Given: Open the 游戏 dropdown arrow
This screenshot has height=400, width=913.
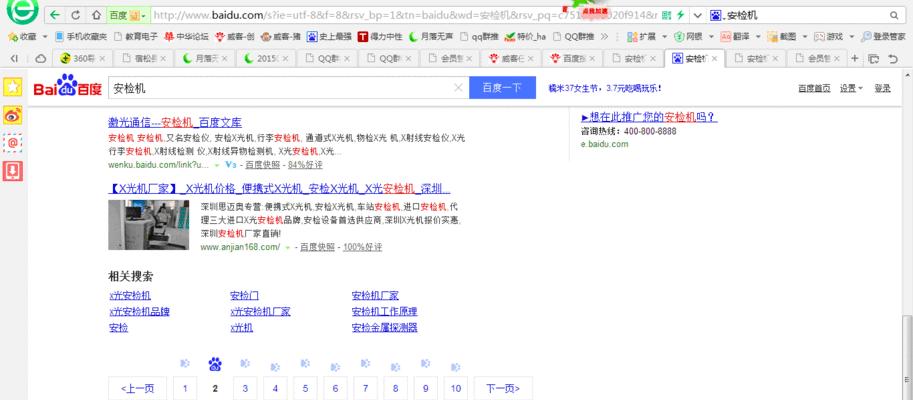Looking at the screenshot, I should point(851,36).
